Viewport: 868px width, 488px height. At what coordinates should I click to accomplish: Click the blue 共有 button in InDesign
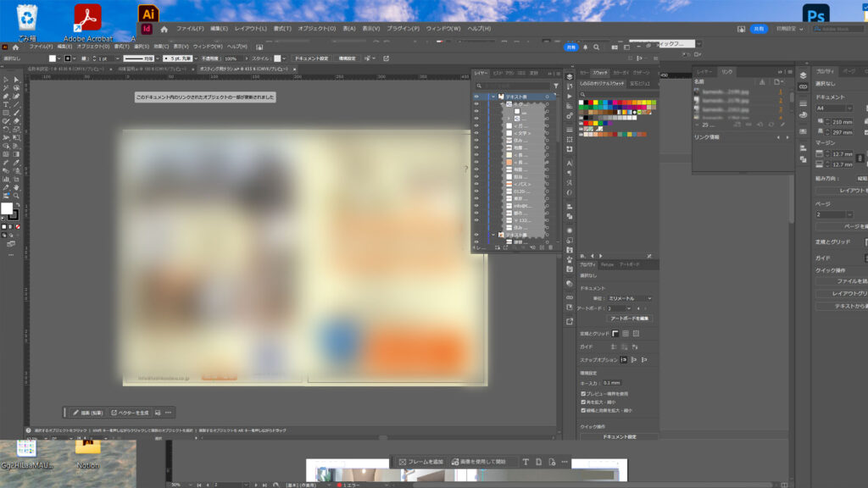pos(759,29)
